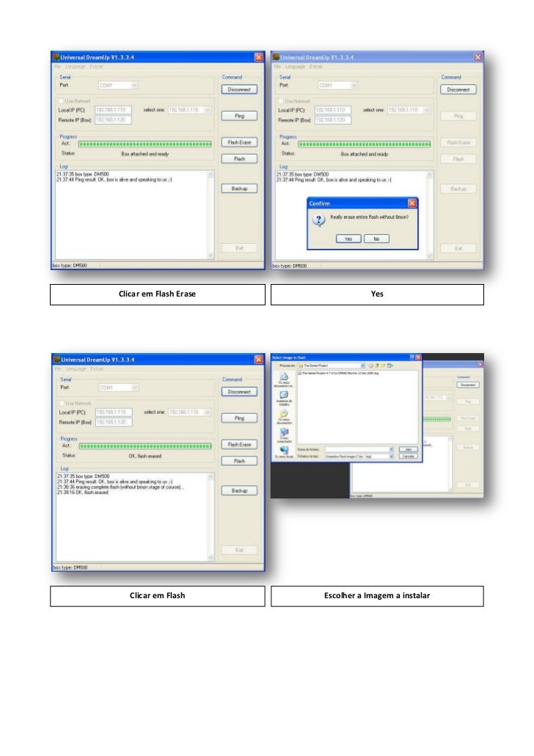This screenshot has height=756, width=534.
Task: Click Abrir in the Select Image dialog
Action: [x=409, y=449]
